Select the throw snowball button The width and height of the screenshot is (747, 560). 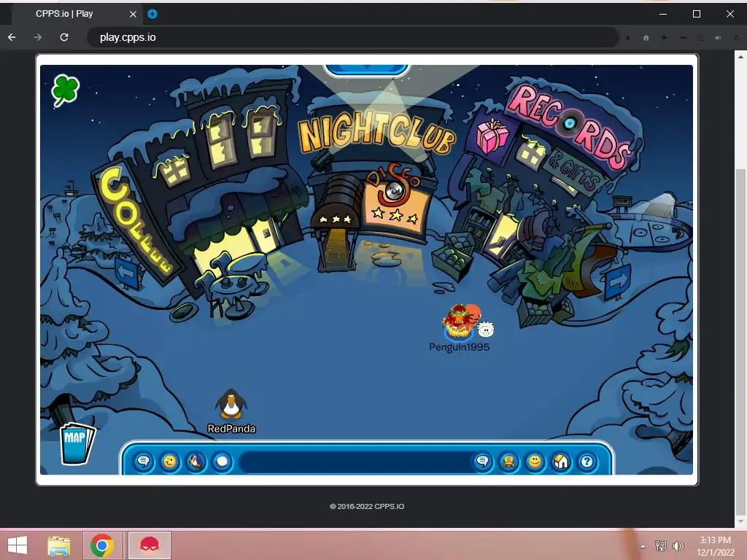click(222, 462)
